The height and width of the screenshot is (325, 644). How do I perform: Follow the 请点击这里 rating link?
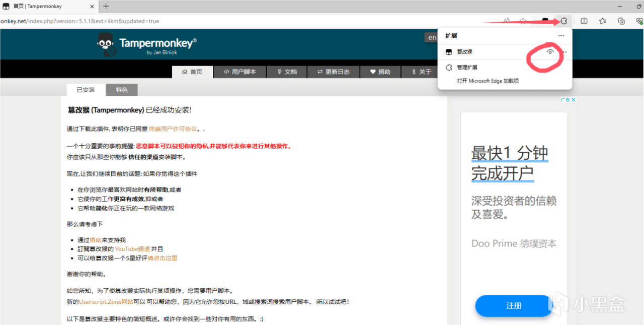pyautogui.click(x=163, y=258)
